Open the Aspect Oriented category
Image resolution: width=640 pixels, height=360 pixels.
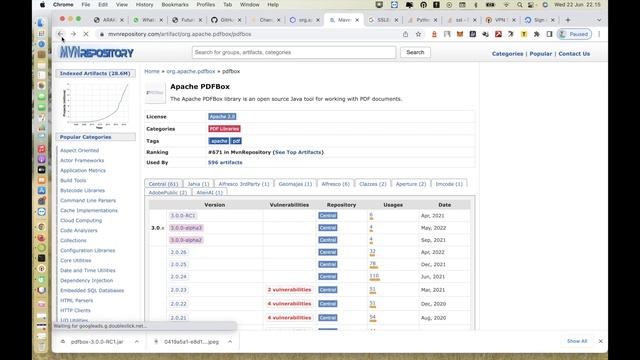80,150
